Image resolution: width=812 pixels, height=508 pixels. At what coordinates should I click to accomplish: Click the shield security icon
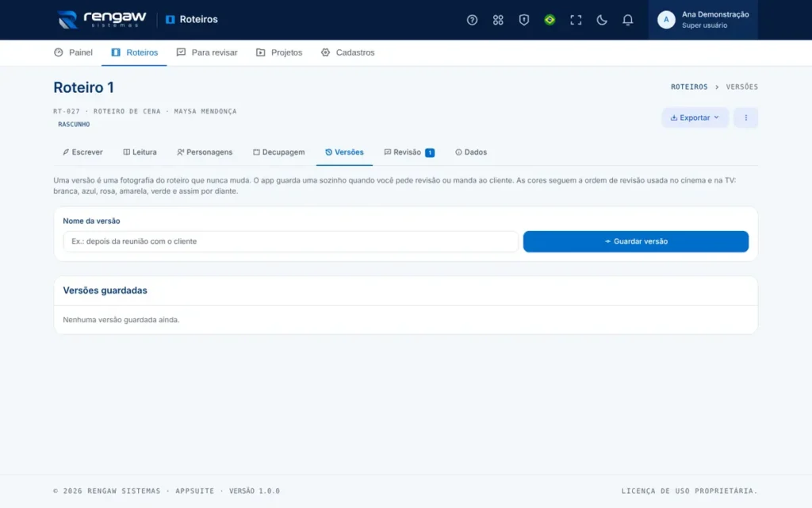pyautogui.click(x=523, y=20)
